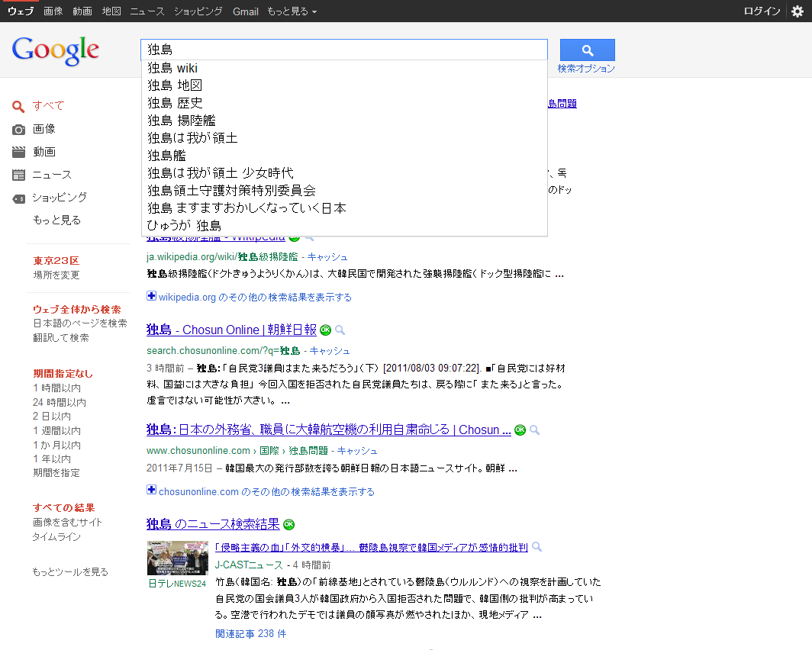Click preview magnifier beside 外務省 result
Image resolution: width=812 pixels, height=650 pixels.
[534, 430]
